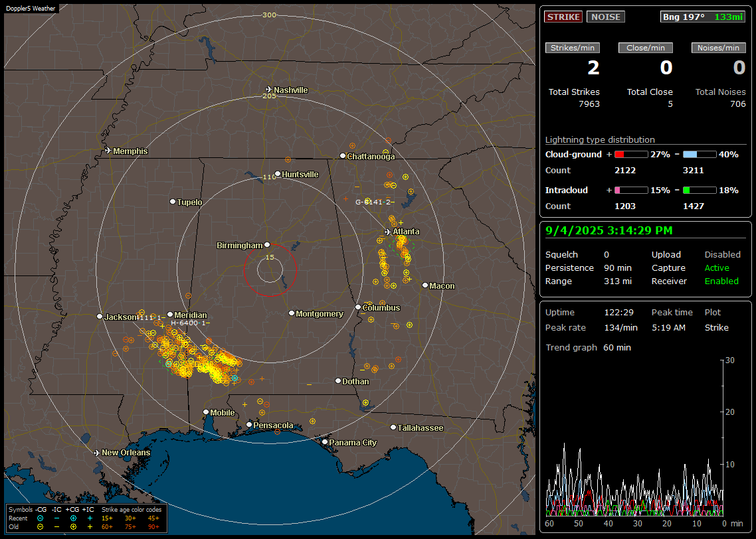
Task: Select the Birmingham city marker dot
Action: pyautogui.click(x=267, y=245)
